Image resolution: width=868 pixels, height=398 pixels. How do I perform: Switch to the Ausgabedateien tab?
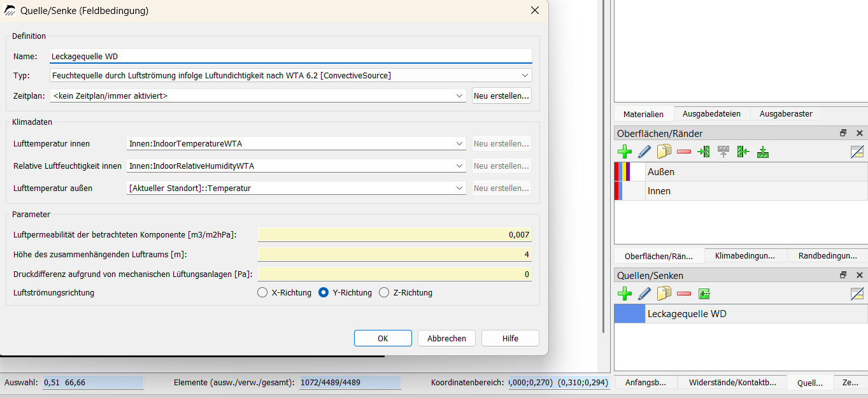tap(711, 113)
